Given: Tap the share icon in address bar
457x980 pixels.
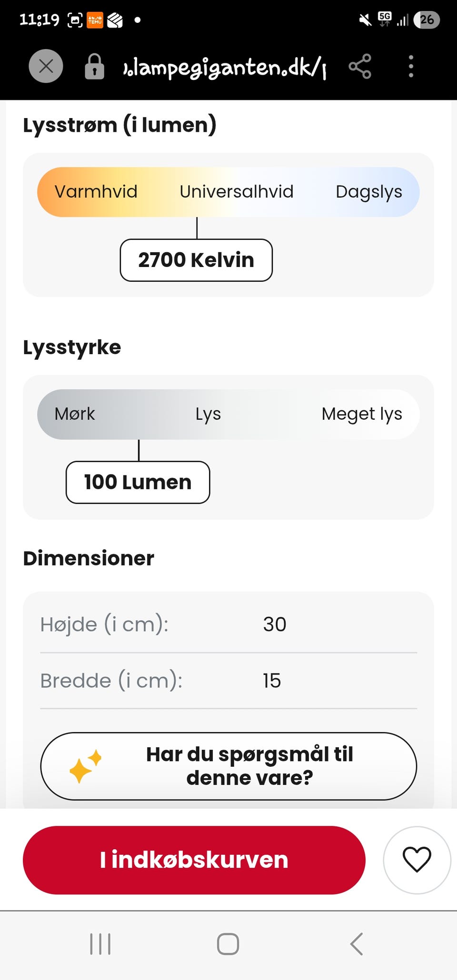Looking at the screenshot, I should [x=360, y=66].
